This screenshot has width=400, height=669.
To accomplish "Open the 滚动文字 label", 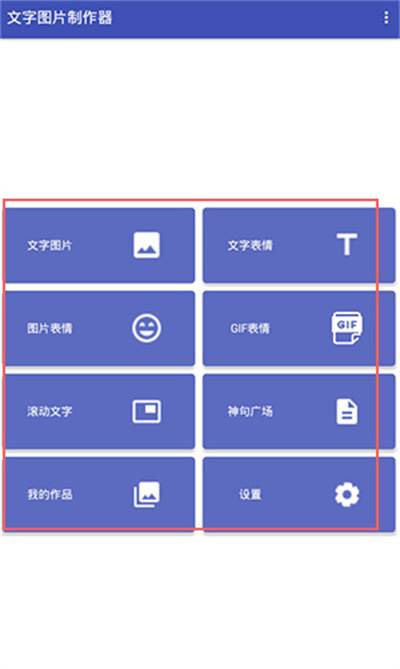I will 49,411.
